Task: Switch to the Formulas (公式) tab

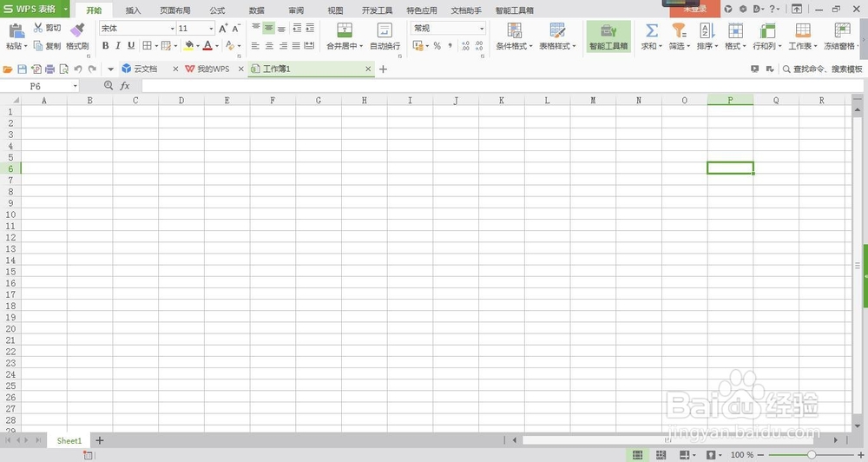Action: [218, 10]
